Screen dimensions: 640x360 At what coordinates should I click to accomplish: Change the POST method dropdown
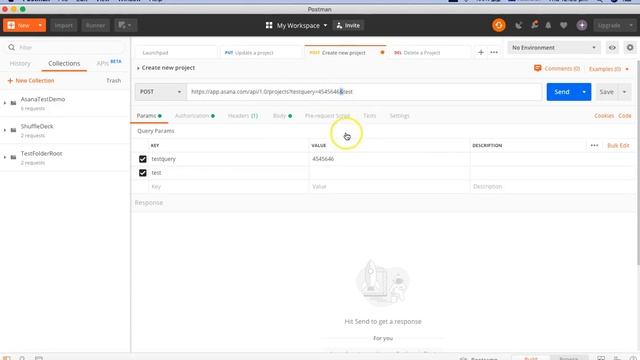160,92
